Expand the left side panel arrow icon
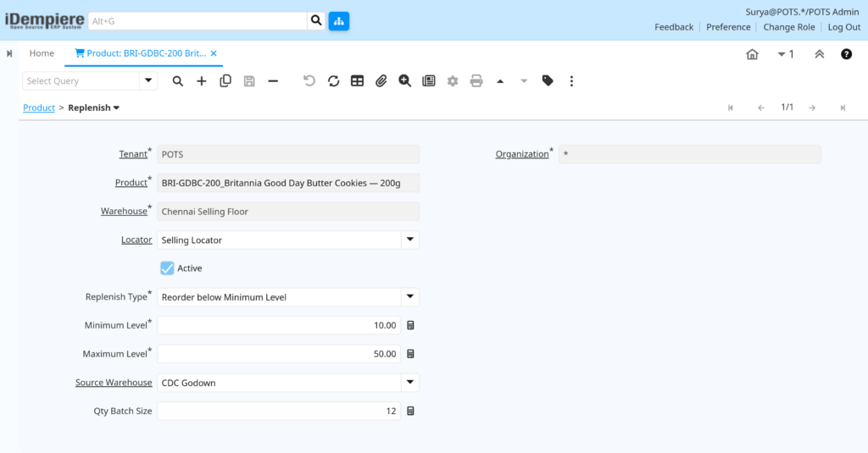Screen dimensions: 868x453 [x=9, y=53]
